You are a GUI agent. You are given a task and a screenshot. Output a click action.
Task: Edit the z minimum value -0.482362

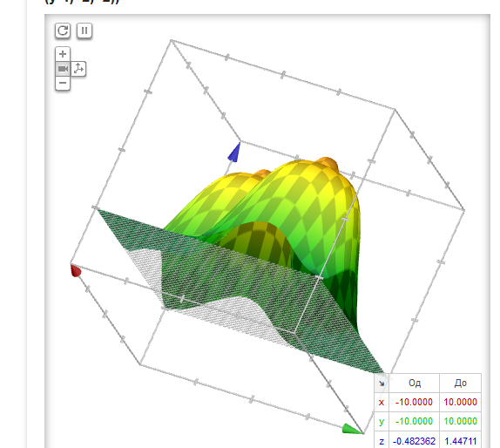pos(414,440)
